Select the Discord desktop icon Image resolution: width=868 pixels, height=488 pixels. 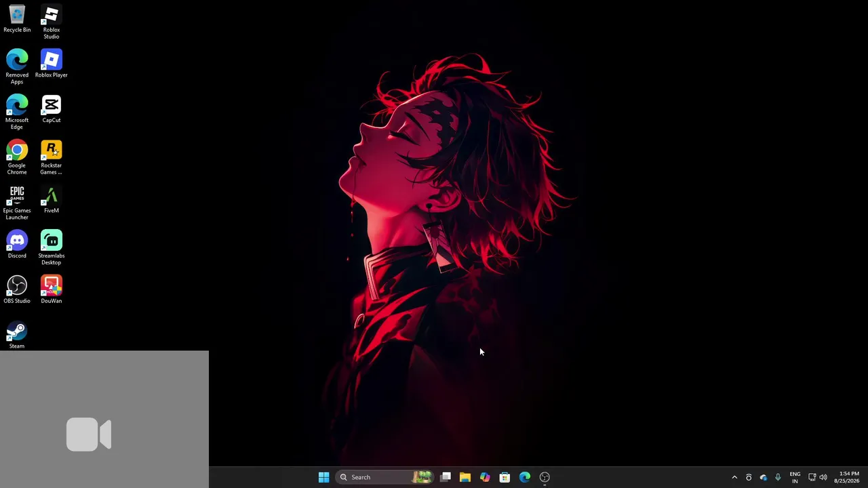17,245
